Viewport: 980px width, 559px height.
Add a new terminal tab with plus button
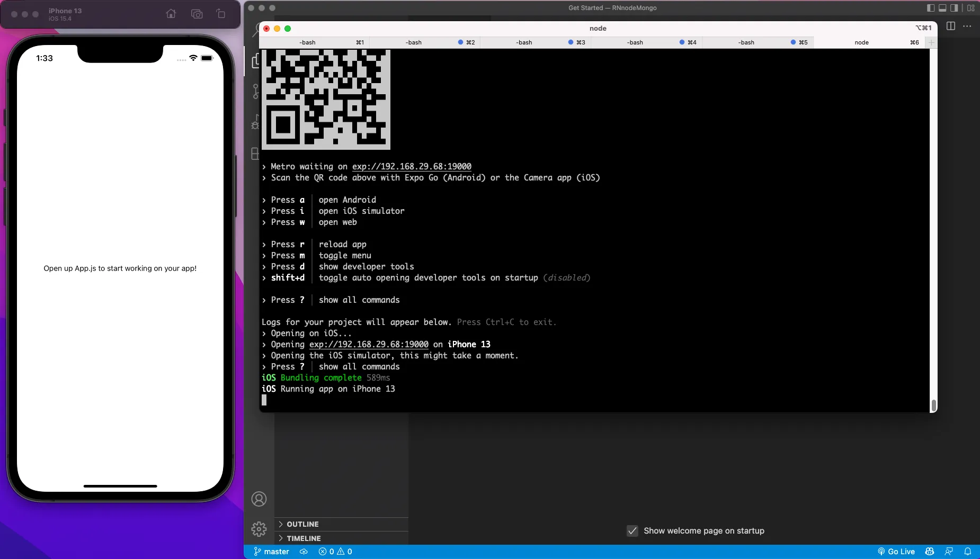click(x=931, y=42)
